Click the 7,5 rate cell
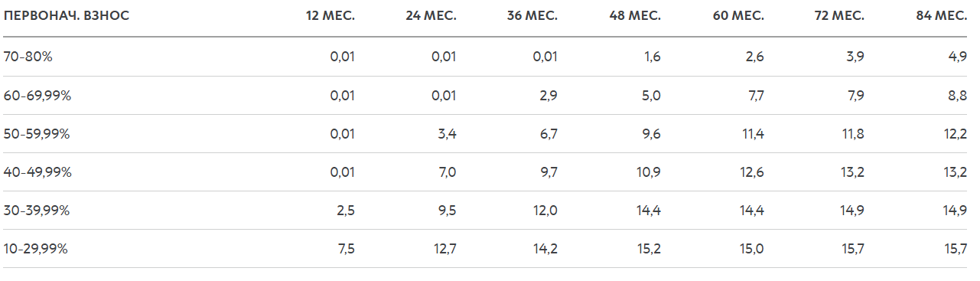This screenshot has width=980, height=281. pos(347,249)
